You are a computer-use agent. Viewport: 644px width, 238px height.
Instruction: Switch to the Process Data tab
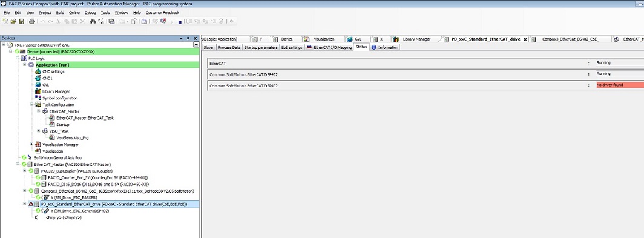point(229,48)
